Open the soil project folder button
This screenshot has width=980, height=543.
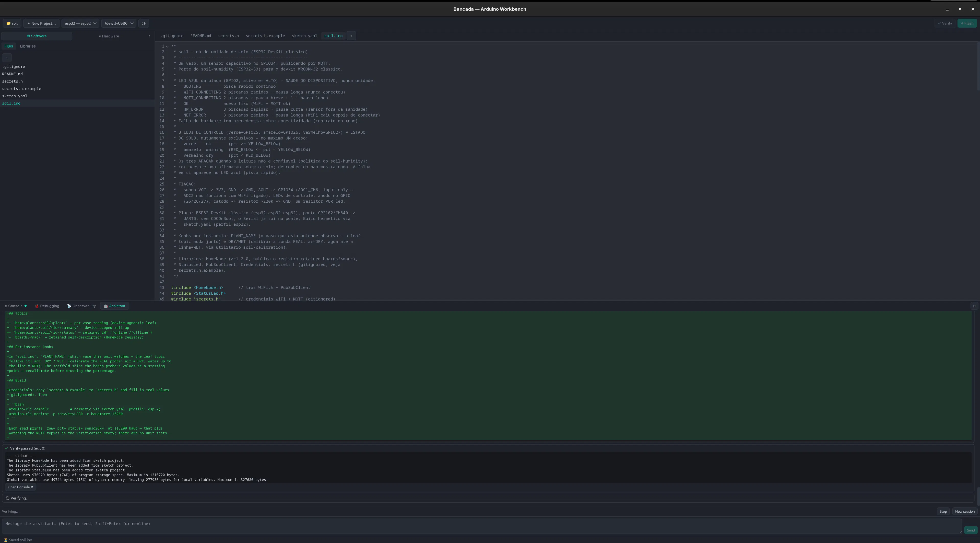(x=12, y=23)
